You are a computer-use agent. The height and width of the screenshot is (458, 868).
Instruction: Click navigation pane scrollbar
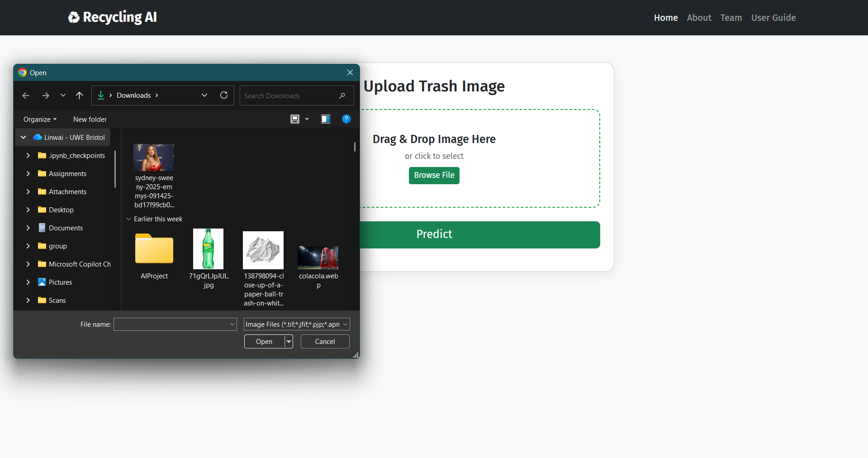coord(115,169)
